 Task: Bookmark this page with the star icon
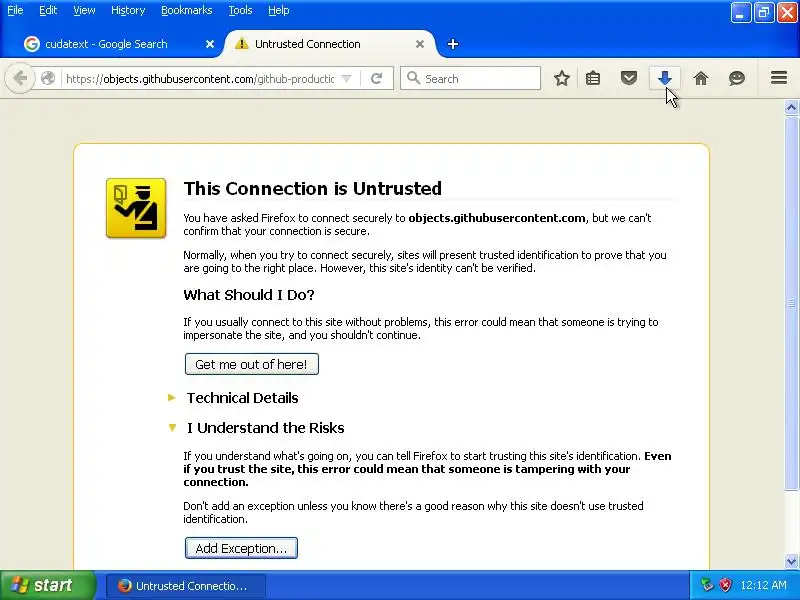pyautogui.click(x=562, y=79)
